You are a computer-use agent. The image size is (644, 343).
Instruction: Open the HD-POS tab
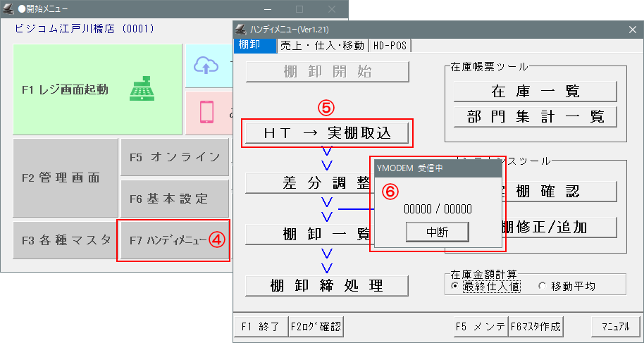tap(391, 45)
